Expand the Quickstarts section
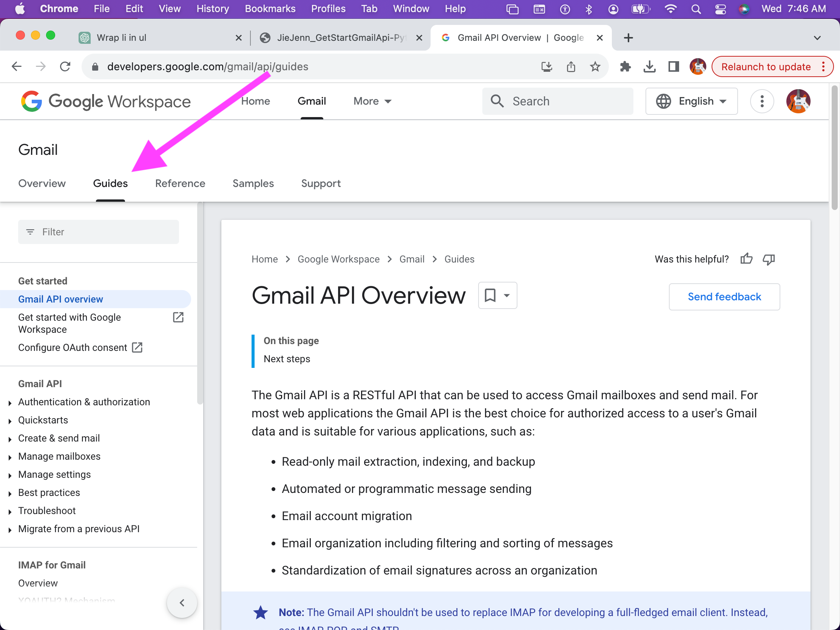840x630 pixels. pyautogui.click(x=10, y=421)
